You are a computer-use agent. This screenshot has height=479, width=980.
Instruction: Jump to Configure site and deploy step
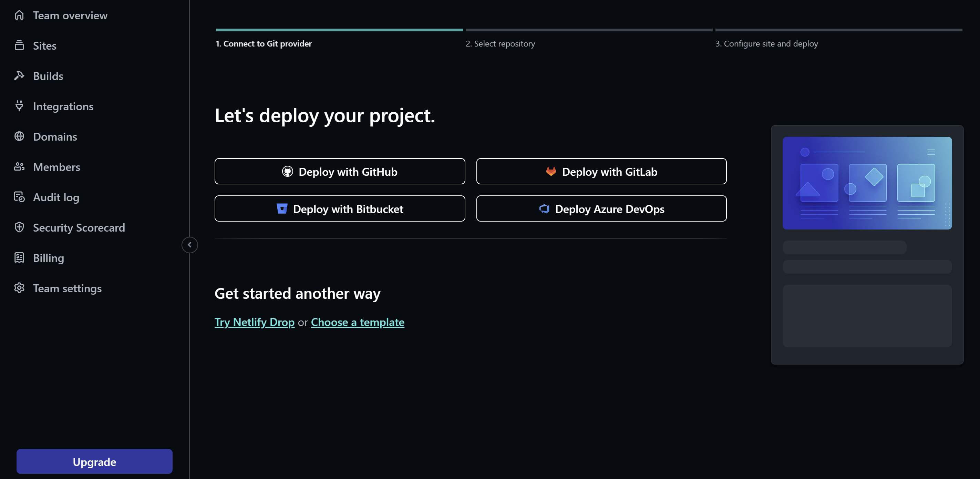766,43
